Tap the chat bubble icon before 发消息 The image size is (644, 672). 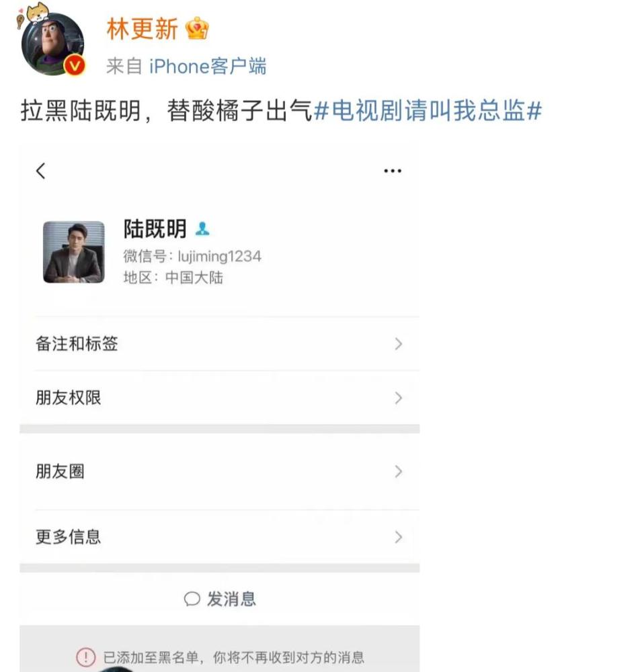point(192,599)
